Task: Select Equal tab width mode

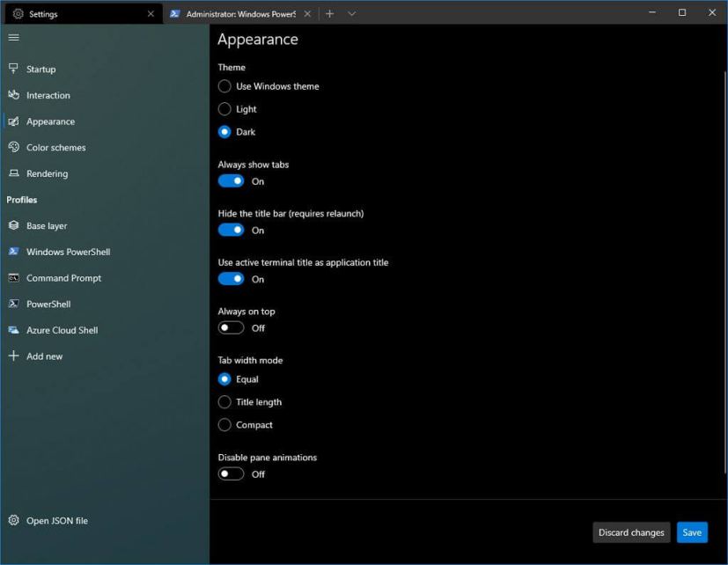Action: point(239,379)
